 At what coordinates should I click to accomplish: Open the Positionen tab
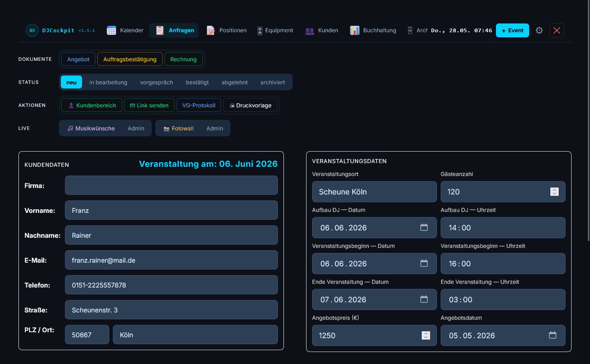pos(226,30)
